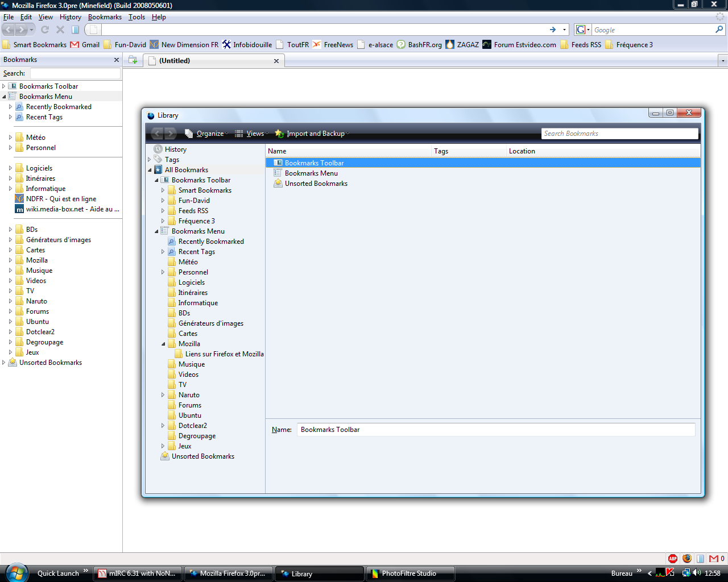Switch to PhotoFiltre Studio in taskbar
The height and width of the screenshot is (582, 728).
pos(409,573)
